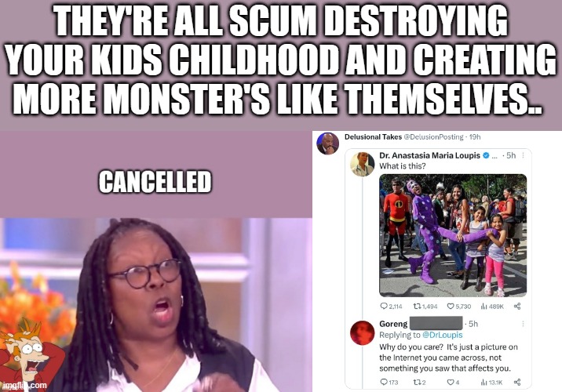This screenshot has height=392, width=562.
Task: Click the Delusional Takes profile avatar
Action: pyautogui.click(x=327, y=143)
